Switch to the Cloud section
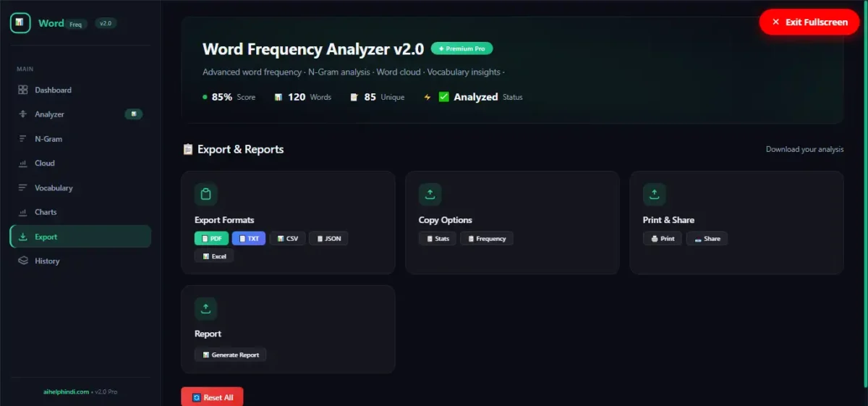 80,164
